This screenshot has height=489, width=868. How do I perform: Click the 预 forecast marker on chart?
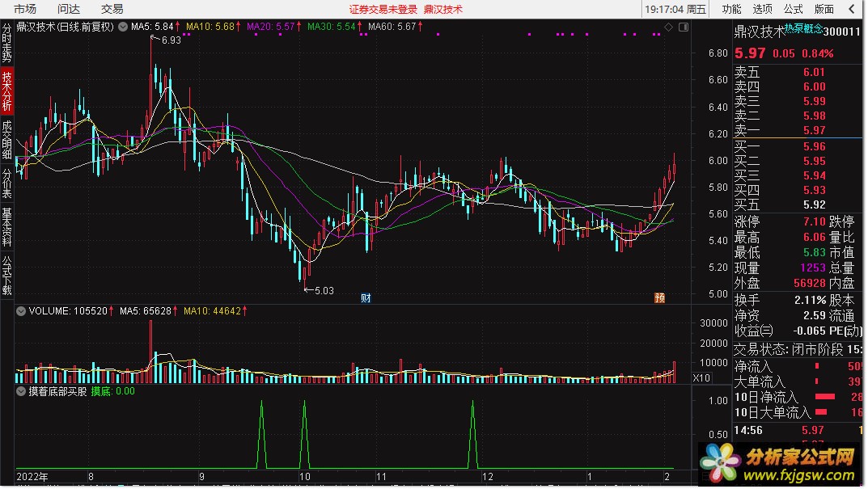[x=660, y=298]
